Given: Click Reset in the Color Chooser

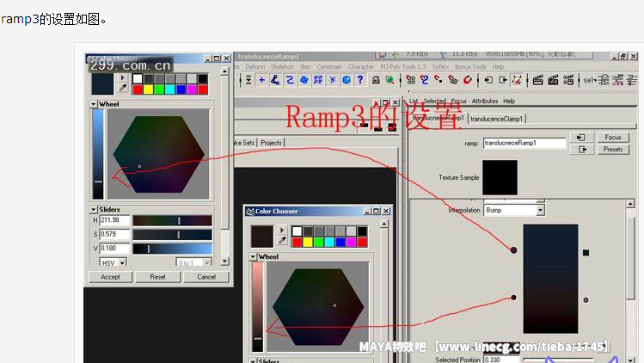Looking at the screenshot, I should coord(157,277).
